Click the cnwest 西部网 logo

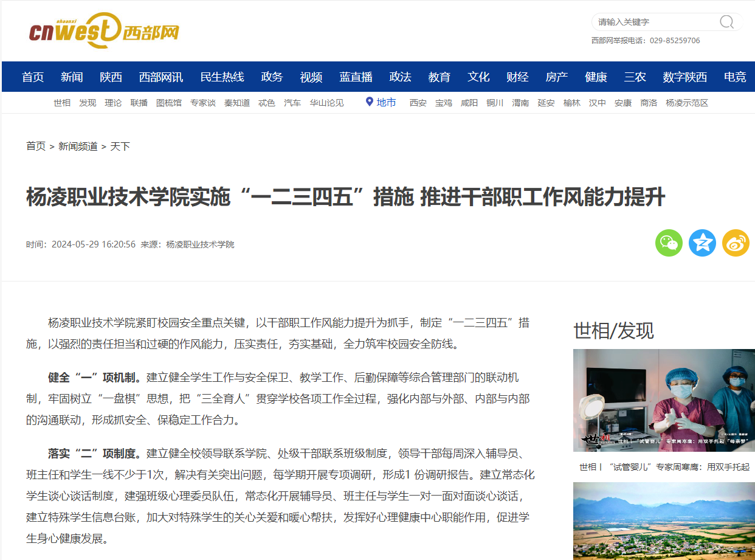click(105, 31)
